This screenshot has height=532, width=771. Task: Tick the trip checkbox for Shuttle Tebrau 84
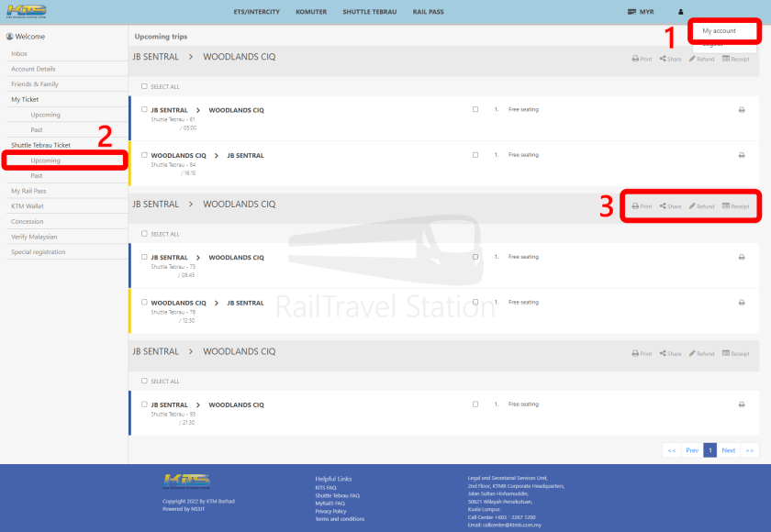[x=144, y=155]
